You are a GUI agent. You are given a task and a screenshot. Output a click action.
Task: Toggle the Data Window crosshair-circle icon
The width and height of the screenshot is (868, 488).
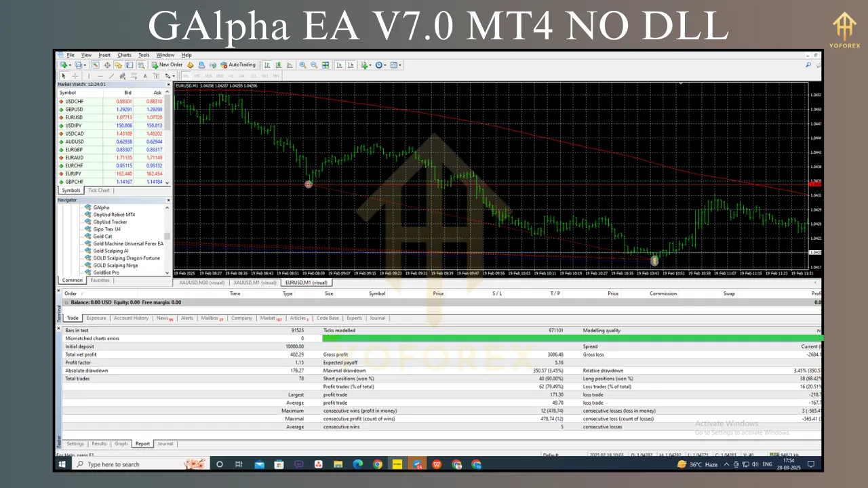[x=107, y=65]
